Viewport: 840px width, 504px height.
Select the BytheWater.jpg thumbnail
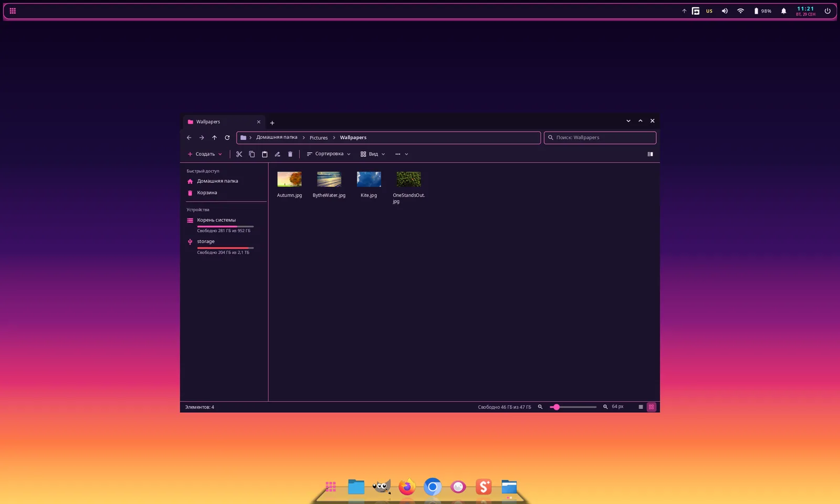(329, 179)
